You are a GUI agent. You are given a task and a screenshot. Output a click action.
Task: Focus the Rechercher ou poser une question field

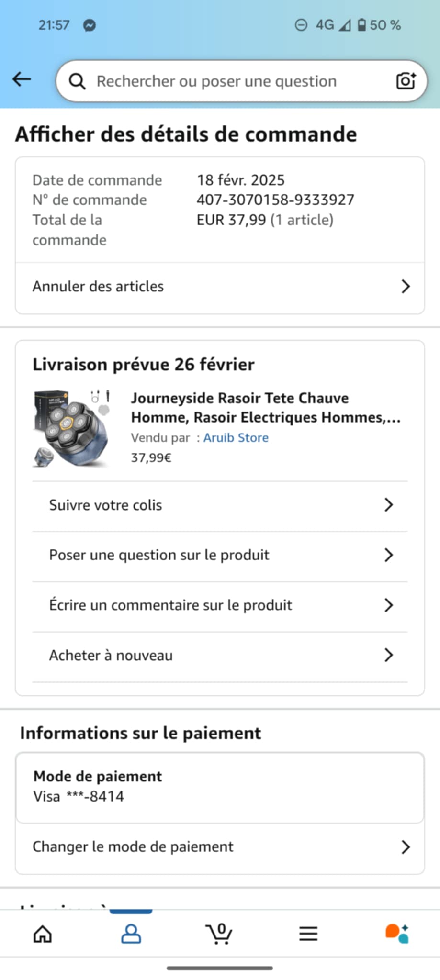tap(241, 81)
